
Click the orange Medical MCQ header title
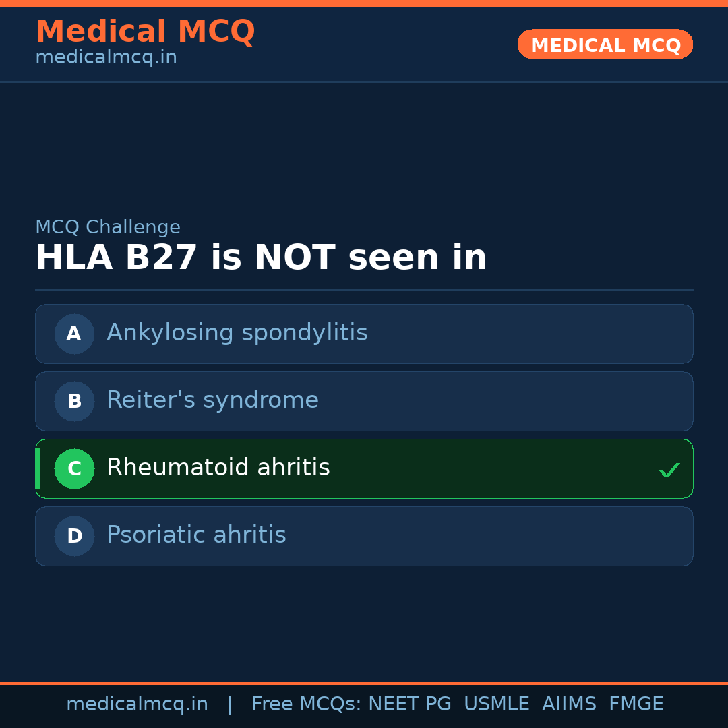click(x=145, y=32)
